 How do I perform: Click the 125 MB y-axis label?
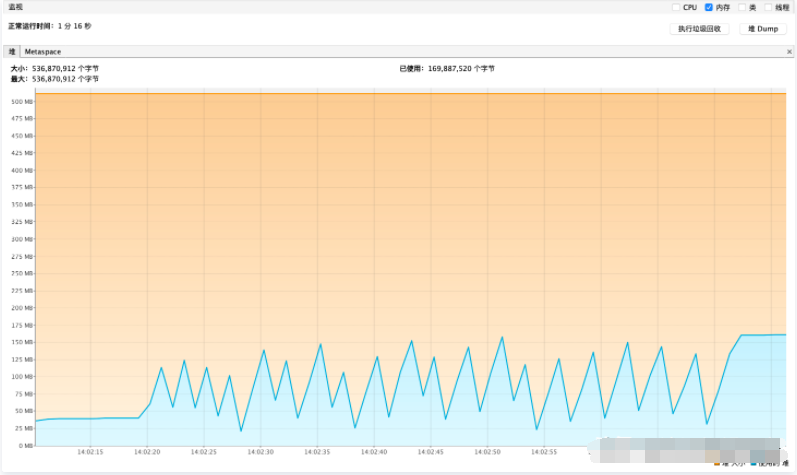[x=22, y=359]
